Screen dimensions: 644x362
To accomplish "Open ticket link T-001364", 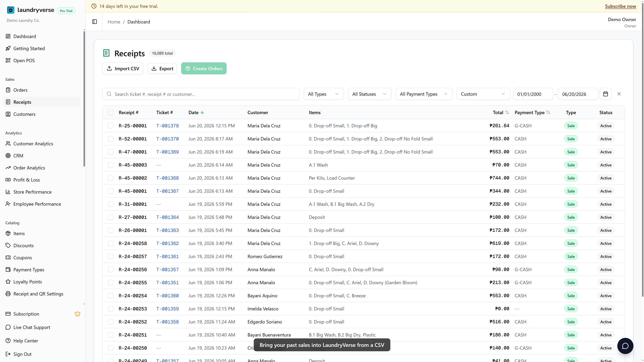I will coord(168,217).
